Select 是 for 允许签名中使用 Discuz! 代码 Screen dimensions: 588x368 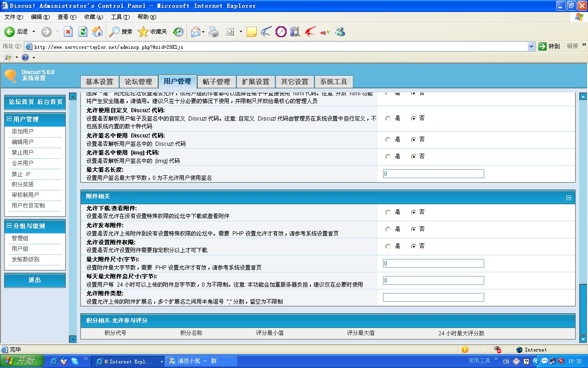pos(388,139)
